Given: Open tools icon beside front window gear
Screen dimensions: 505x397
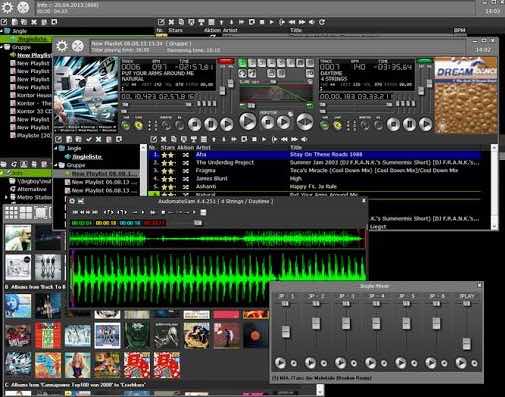Looking at the screenshot, I should click(78, 46).
